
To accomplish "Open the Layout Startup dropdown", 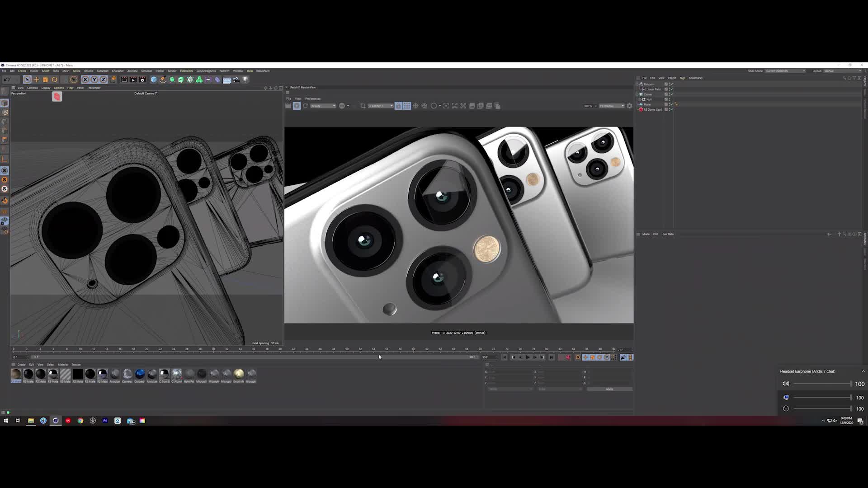I will (x=842, y=71).
